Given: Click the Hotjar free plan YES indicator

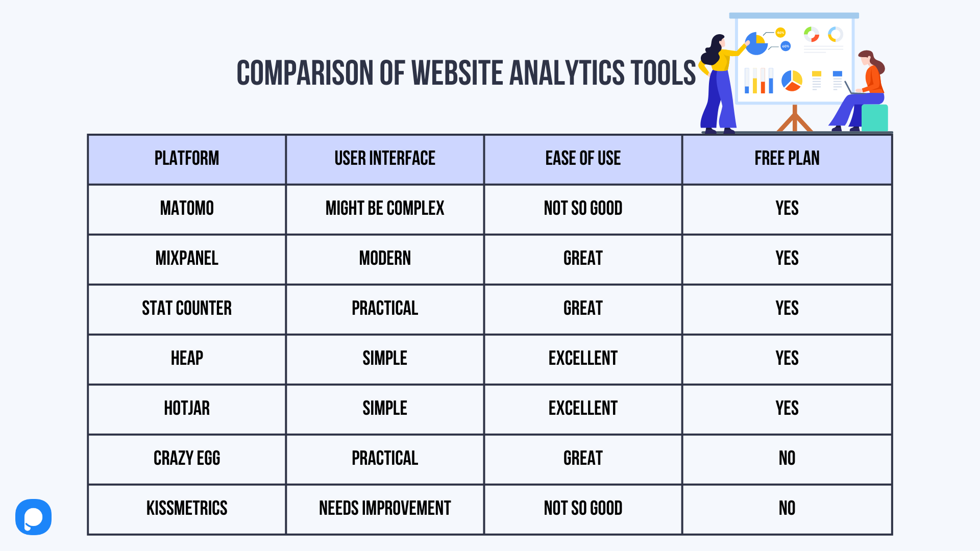Looking at the screenshot, I should pos(786,408).
